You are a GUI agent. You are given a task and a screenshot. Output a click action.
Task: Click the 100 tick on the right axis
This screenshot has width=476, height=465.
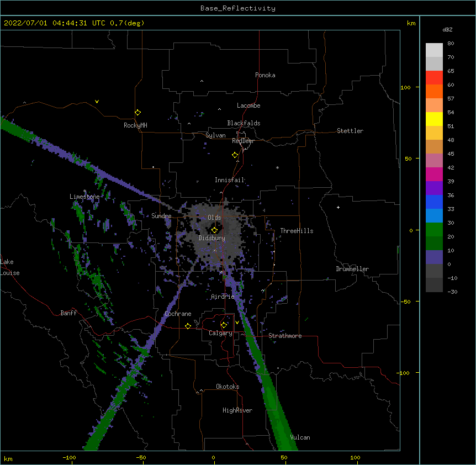tap(405, 87)
